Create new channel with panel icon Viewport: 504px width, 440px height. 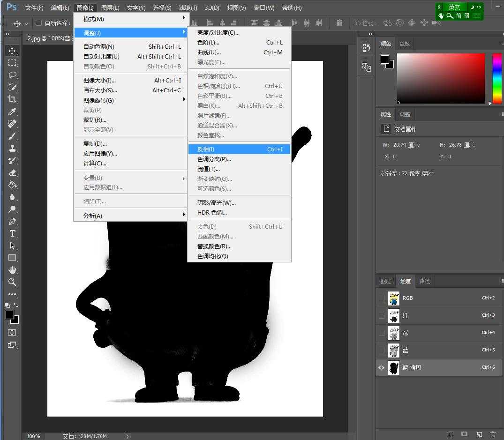(x=479, y=434)
